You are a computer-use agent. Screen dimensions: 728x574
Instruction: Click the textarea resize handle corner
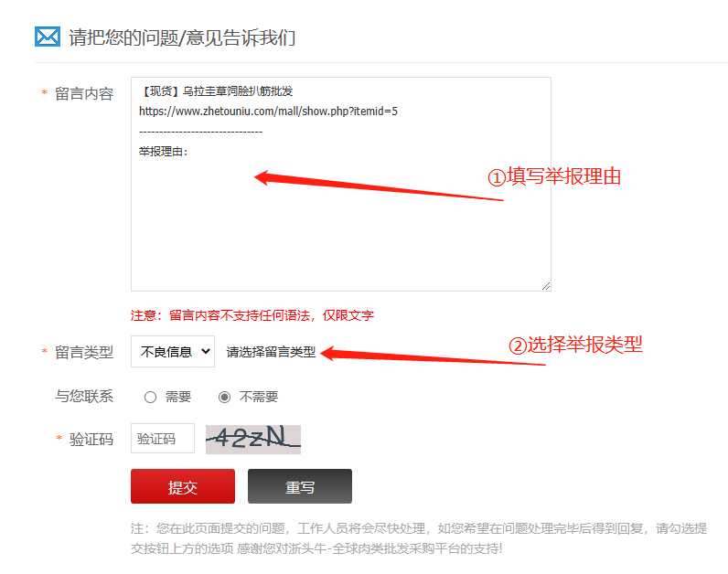pos(546,286)
